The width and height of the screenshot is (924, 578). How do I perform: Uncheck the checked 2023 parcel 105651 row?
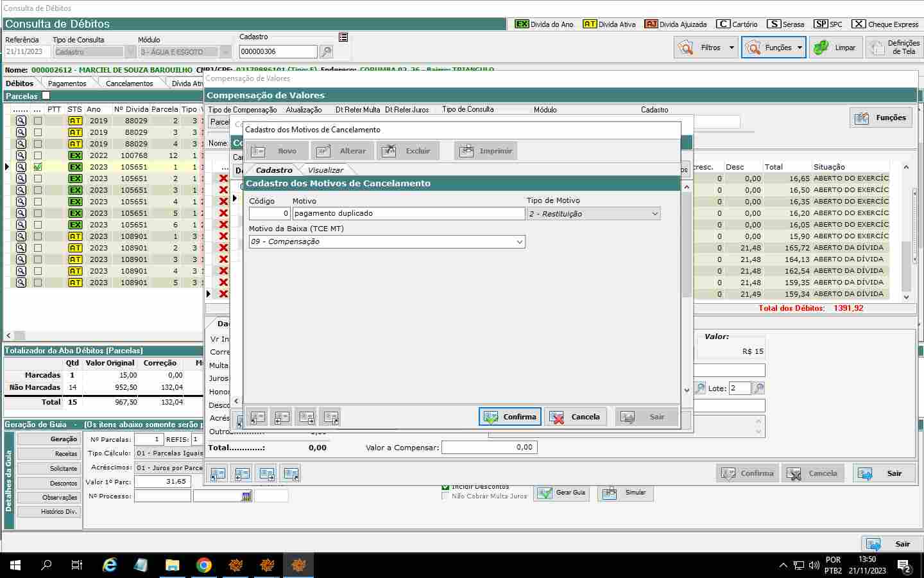(38, 167)
